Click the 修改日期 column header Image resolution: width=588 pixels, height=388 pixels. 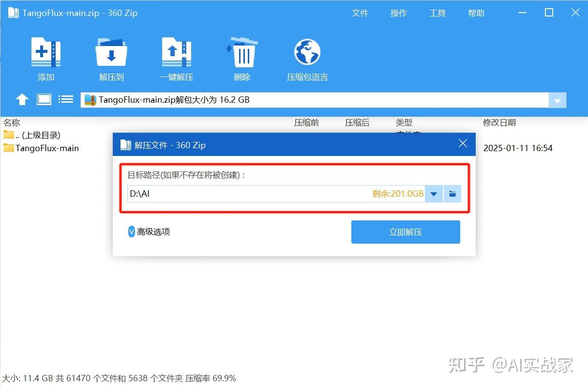[499, 123]
